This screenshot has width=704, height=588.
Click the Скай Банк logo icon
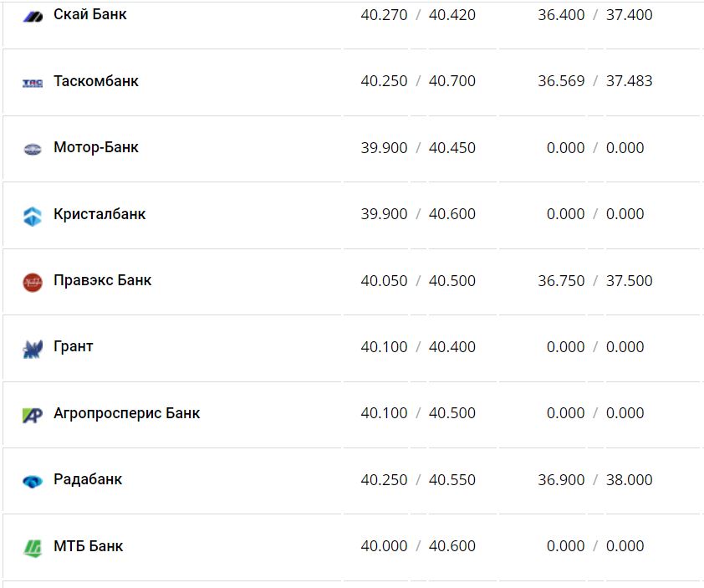(33, 16)
